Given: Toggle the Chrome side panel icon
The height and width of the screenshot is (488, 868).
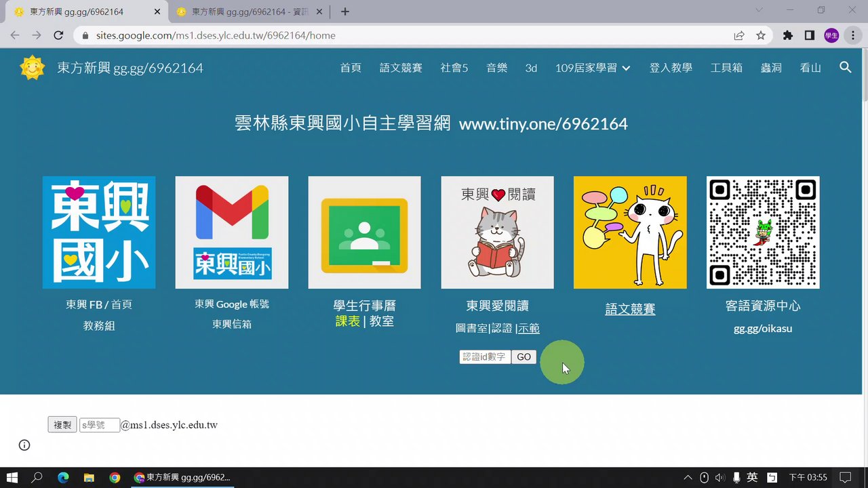Looking at the screenshot, I should point(809,35).
